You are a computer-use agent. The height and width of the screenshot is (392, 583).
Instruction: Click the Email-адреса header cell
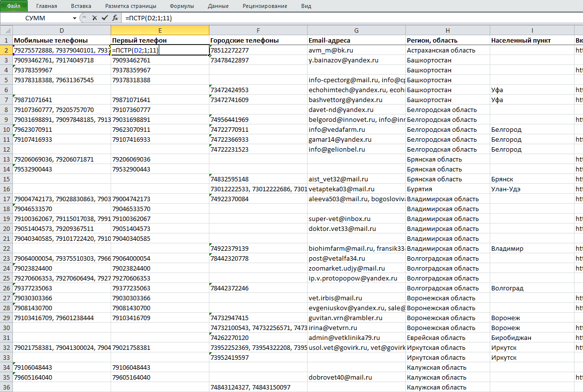pos(356,40)
